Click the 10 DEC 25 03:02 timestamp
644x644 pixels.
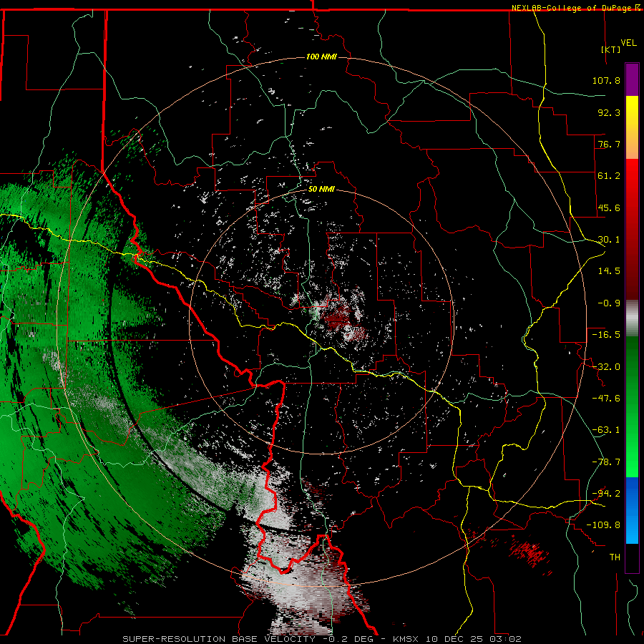click(474, 639)
